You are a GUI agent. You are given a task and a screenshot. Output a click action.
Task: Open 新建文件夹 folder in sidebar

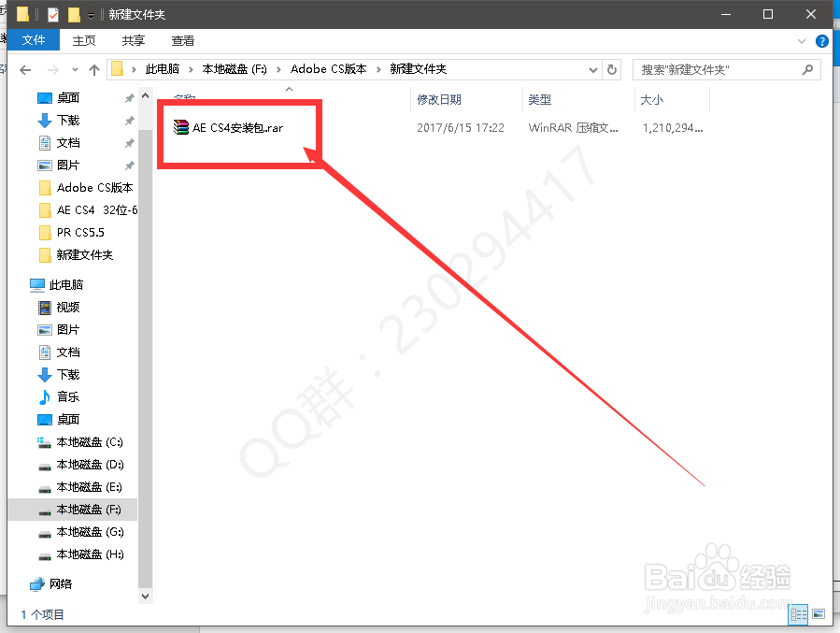[x=85, y=255]
